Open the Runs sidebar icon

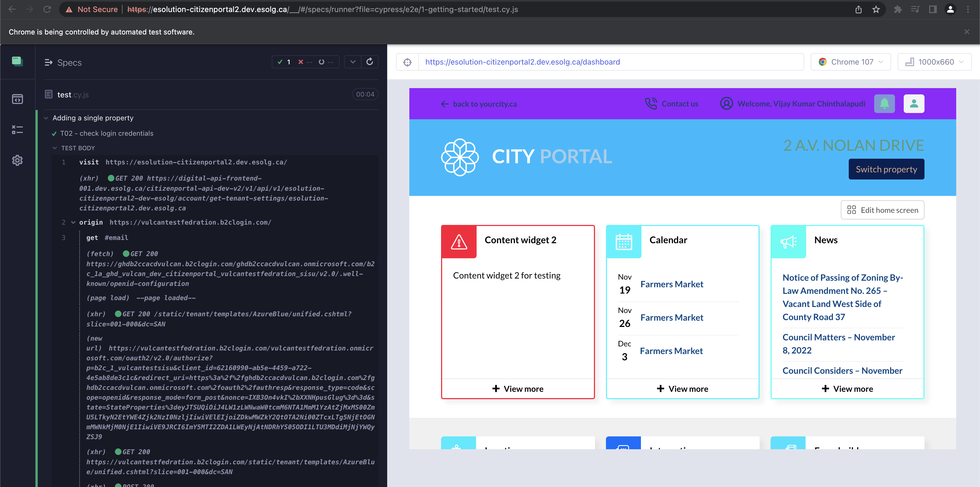17,129
